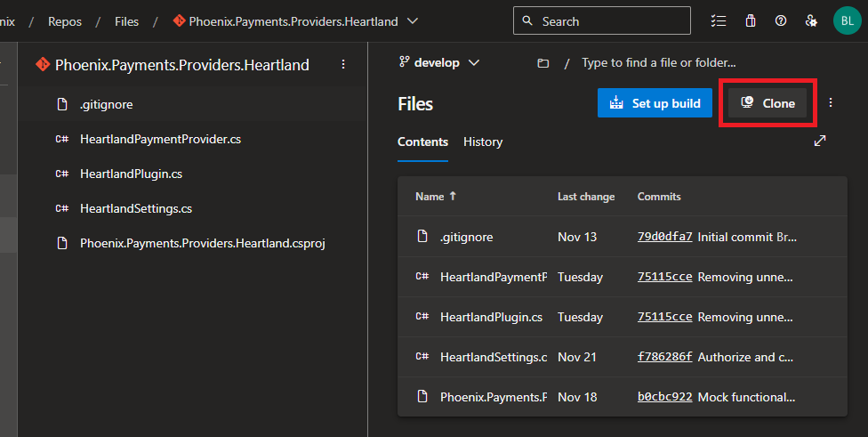Click the C# icon of HeartlandPlugin.cs in the tree

click(62, 174)
